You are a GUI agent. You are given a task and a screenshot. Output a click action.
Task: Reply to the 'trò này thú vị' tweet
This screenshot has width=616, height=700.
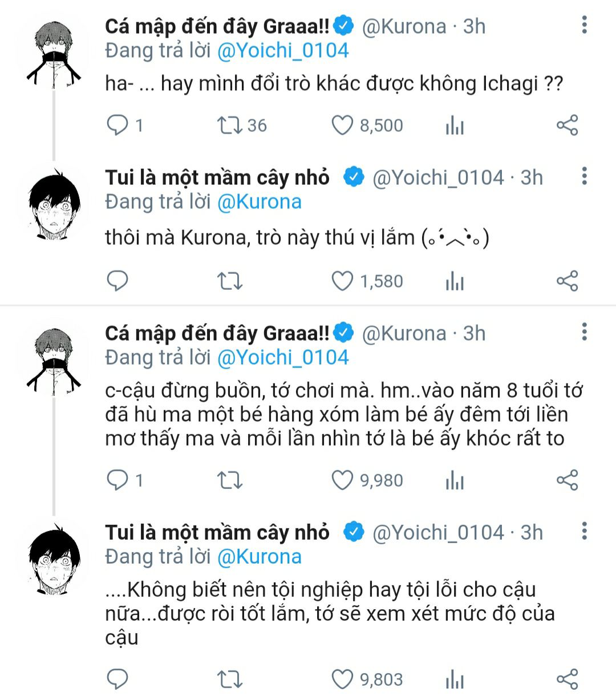pyautogui.click(x=117, y=281)
